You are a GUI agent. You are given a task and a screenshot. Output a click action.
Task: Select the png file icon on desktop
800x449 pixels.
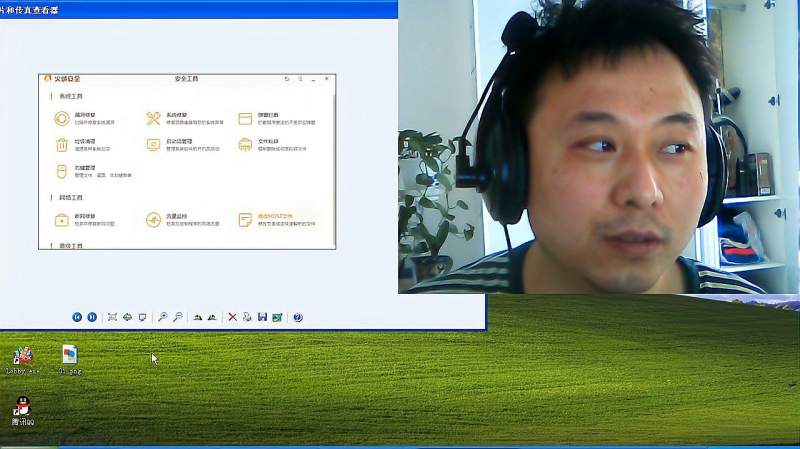click(70, 360)
